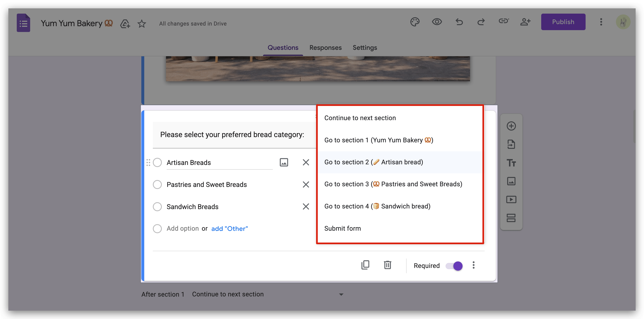The height and width of the screenshot is (319, 644).
Task: Click the add section icon in sidebar
Action: tap(511, 218)
